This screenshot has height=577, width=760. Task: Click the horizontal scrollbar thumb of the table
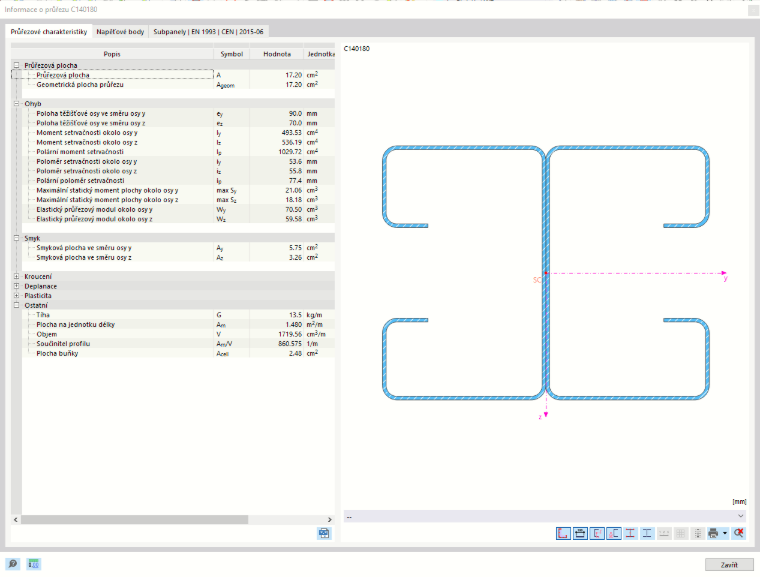click(135, 520)
